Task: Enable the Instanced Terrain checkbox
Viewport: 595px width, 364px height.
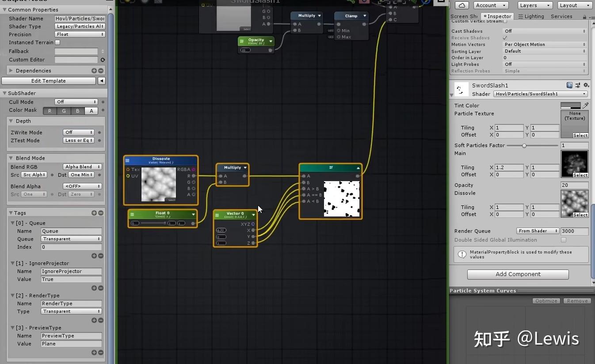Action: (x=57, y=42)
